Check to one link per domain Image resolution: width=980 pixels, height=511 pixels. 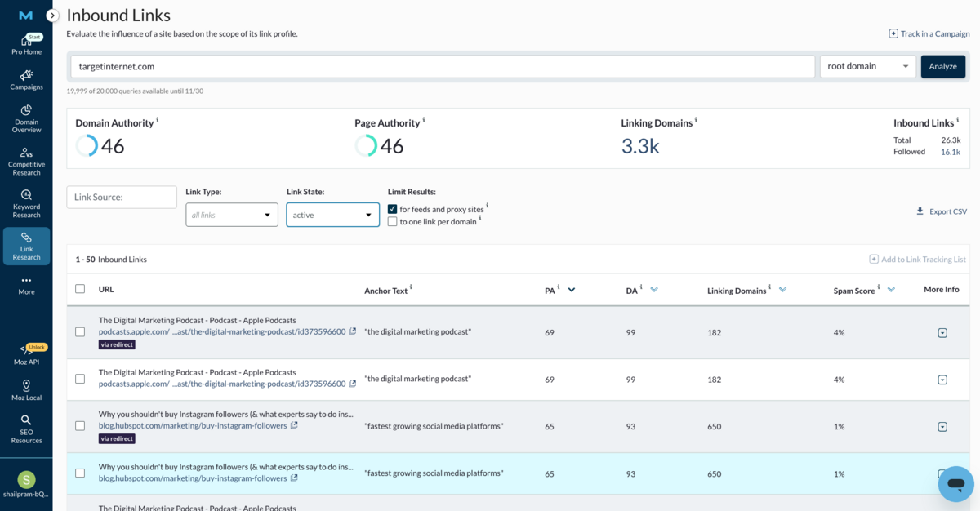(393, 221)
